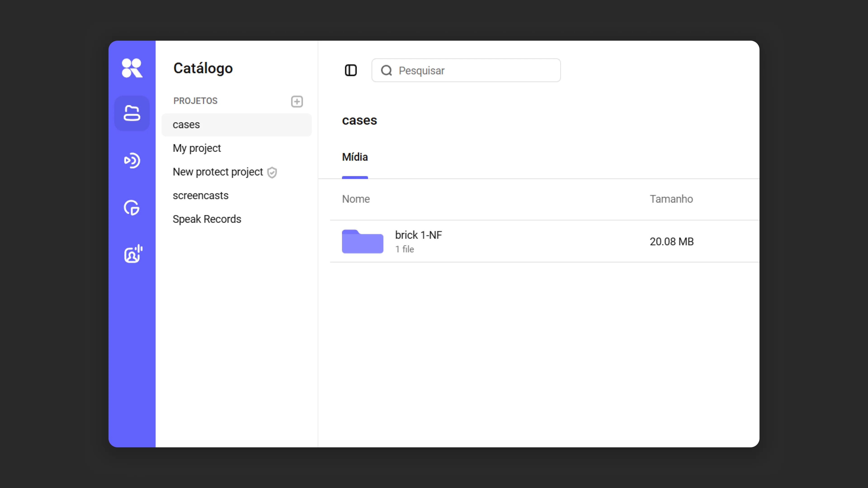Viewport: 868px width, 488px height.
Task: Select the My project entry
Action: click(197, 148)
